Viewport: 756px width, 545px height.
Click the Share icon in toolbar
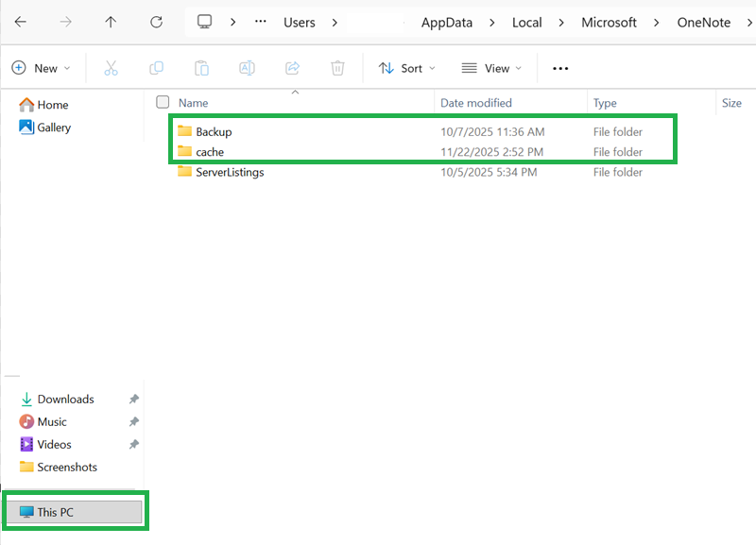point(292,68)
